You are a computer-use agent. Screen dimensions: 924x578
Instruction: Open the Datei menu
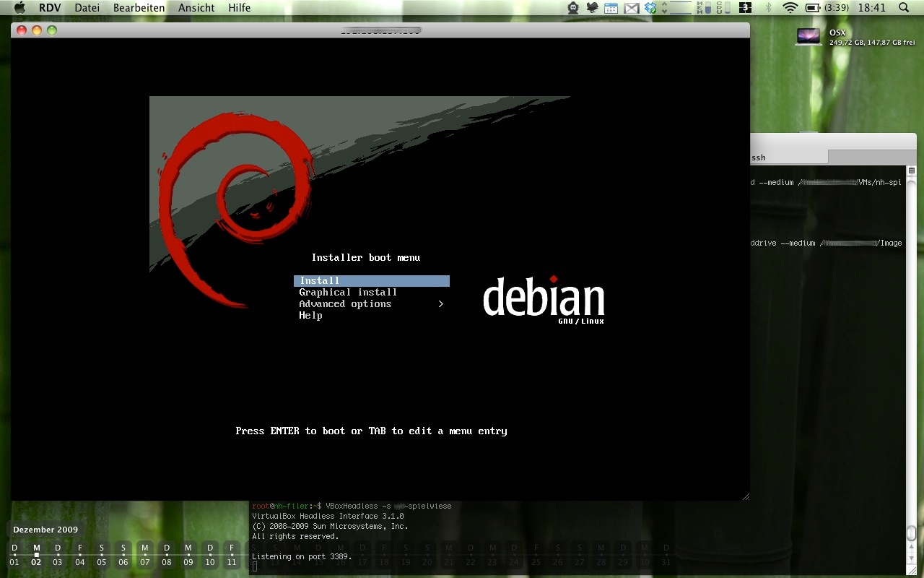tap(87, 8)
